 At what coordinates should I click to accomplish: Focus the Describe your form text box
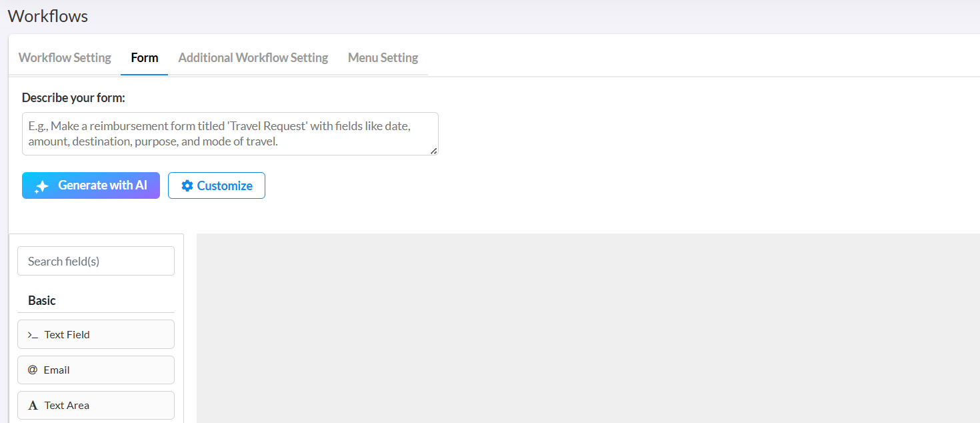[x=230, y=133]
